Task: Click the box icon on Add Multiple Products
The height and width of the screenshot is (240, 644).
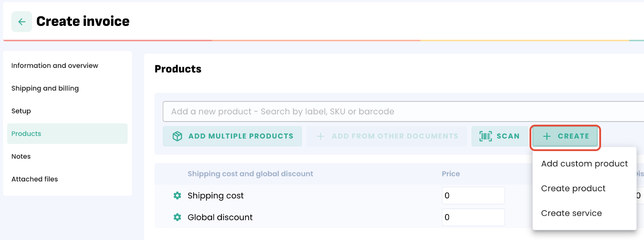Action: pyautogui.click(x=177, y=136)
